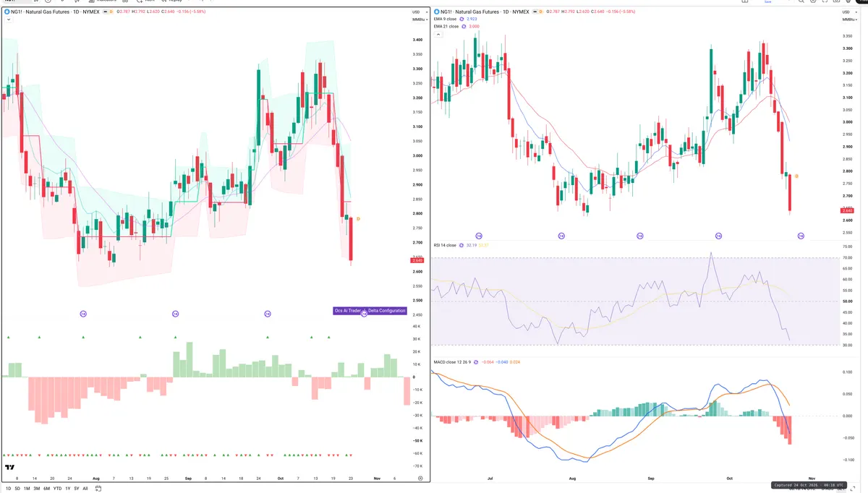The image size is (868, 493).
Task: Click right chart event marker near the Aug label
Action: pyautogui.click(x=562, y=236)
